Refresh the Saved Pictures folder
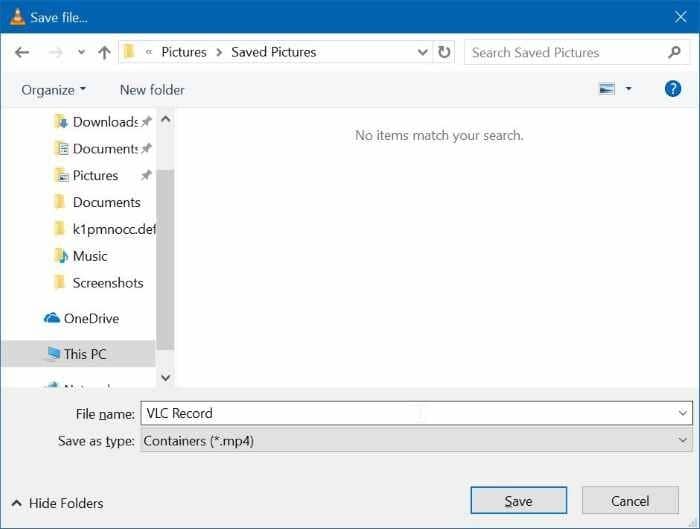Image resolution: width=700 pixels, height=529 pixels. click(x=444, y=52)
